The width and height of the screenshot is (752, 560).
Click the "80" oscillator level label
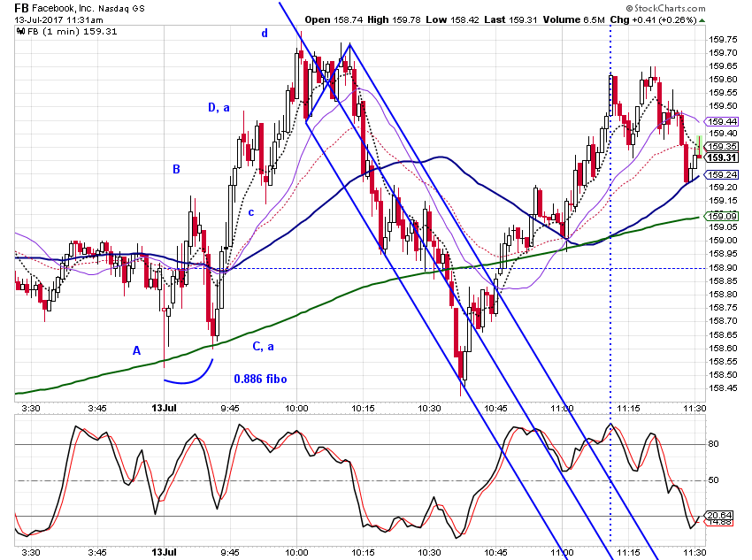click(713, 444)
